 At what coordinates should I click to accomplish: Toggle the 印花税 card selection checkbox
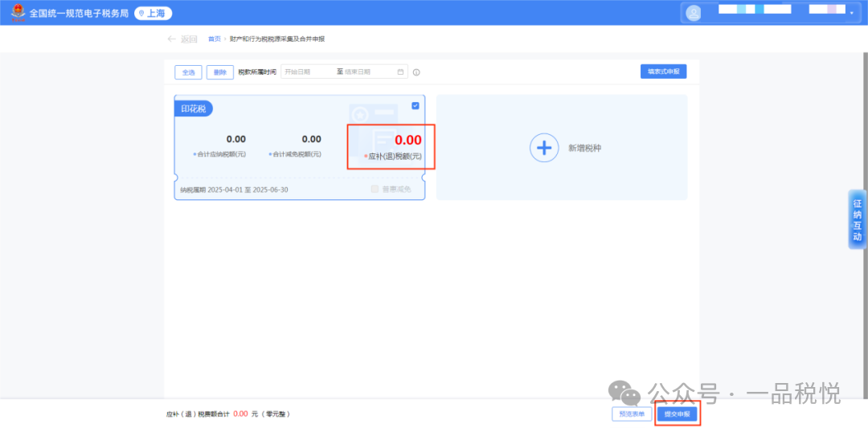[415, 106]
